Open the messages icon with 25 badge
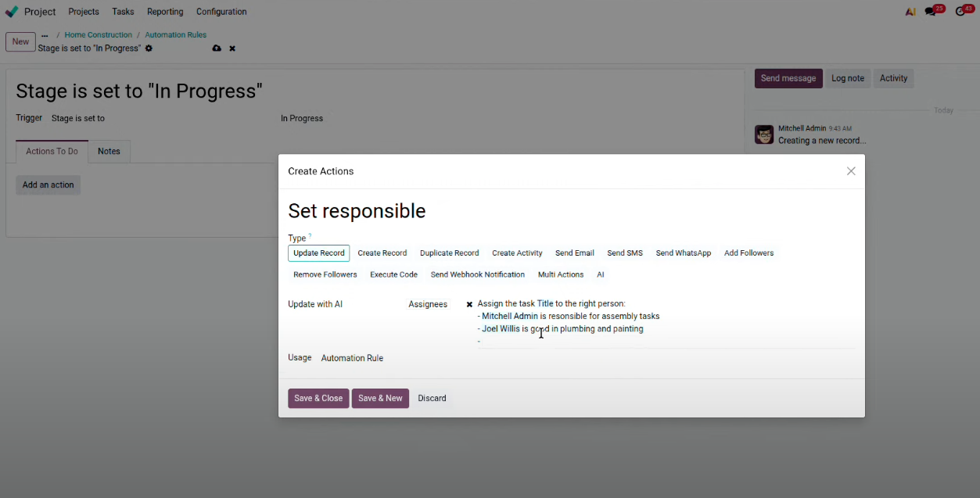This screenshot has width=980, height=498. pyautogui.click(x=931, y=12)
